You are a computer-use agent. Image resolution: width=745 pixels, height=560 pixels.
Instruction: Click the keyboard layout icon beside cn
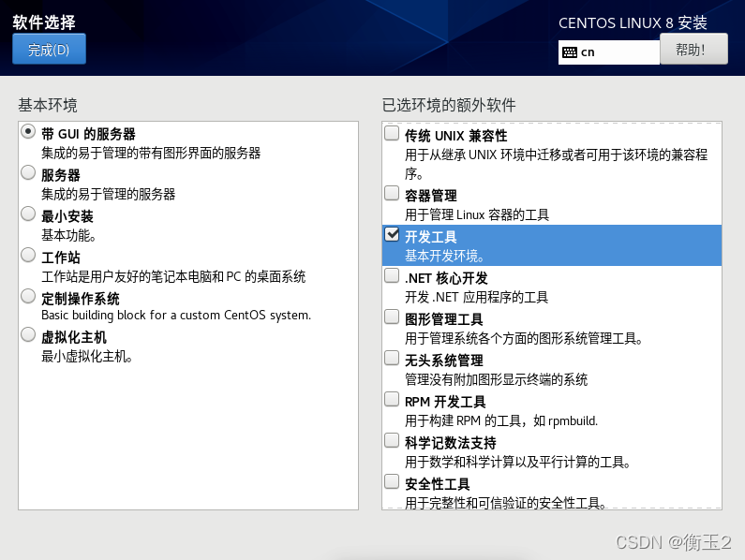click(x=569, y=52)
